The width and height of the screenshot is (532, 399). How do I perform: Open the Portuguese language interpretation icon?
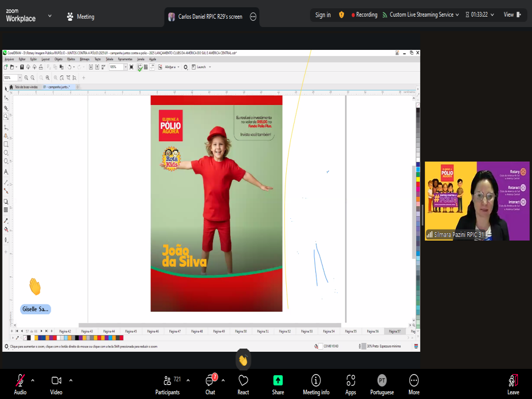(382, 383)
